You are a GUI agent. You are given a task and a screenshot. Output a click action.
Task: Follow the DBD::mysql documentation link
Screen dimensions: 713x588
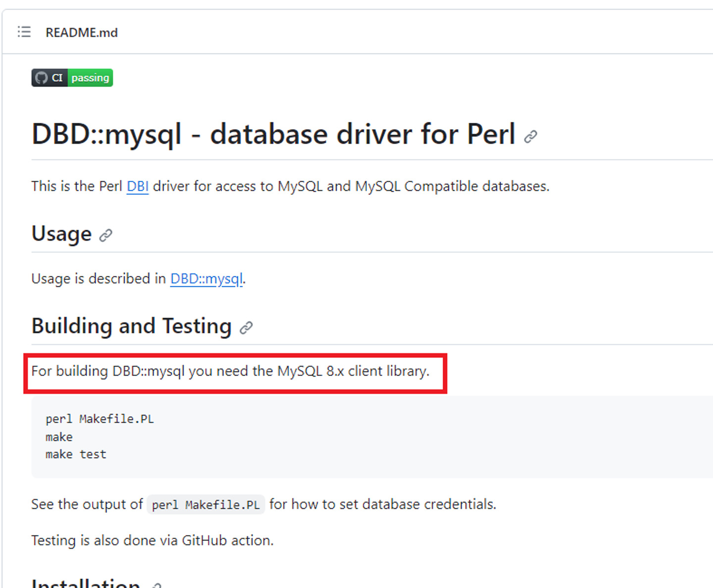[206, 279]
